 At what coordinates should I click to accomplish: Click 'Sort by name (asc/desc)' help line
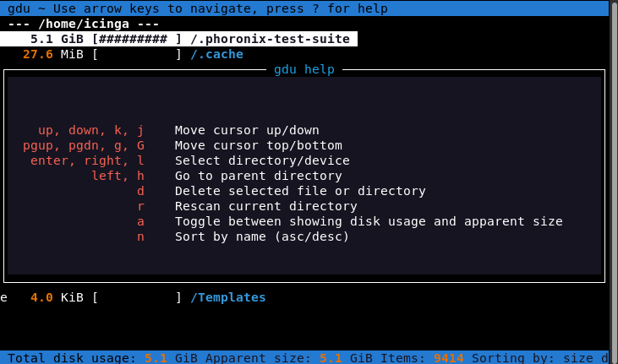(262, 236)
